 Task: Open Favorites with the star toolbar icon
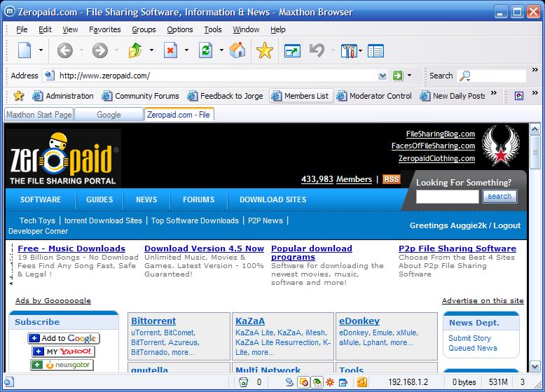pyautogui.click(x=265, y=50)
